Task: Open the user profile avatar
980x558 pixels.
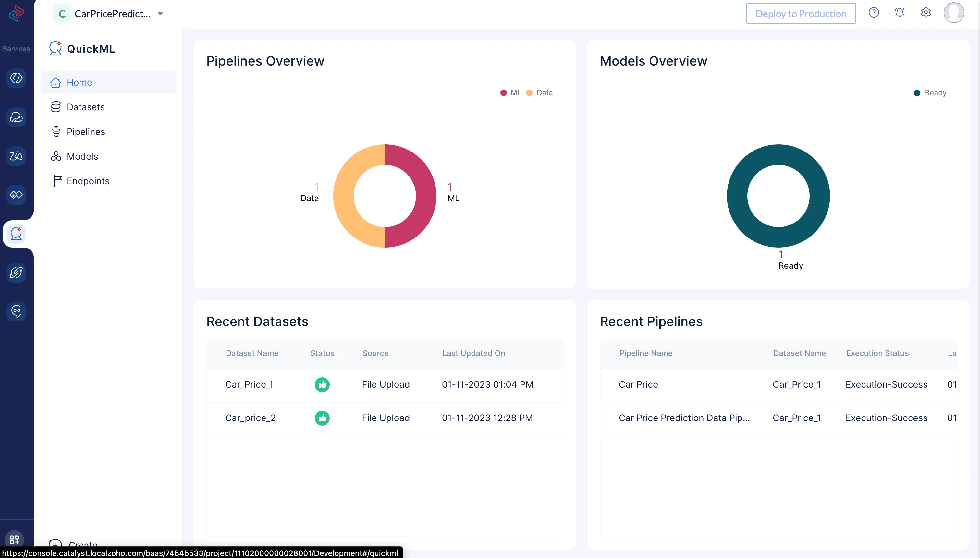Action: [x=954, y=13]
